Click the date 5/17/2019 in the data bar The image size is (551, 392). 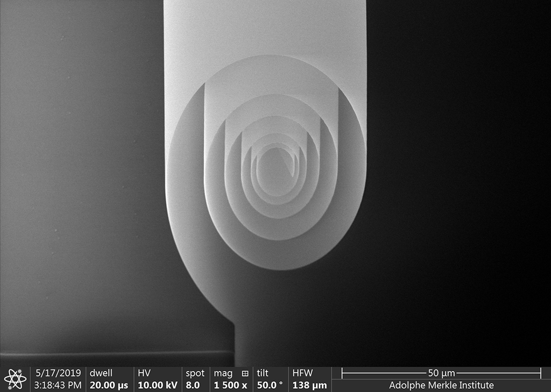58,373
